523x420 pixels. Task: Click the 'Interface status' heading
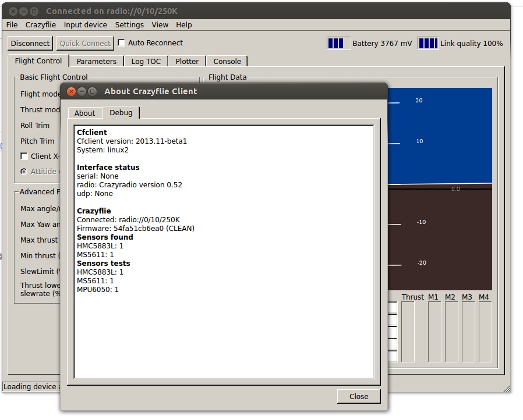[108, 167]
